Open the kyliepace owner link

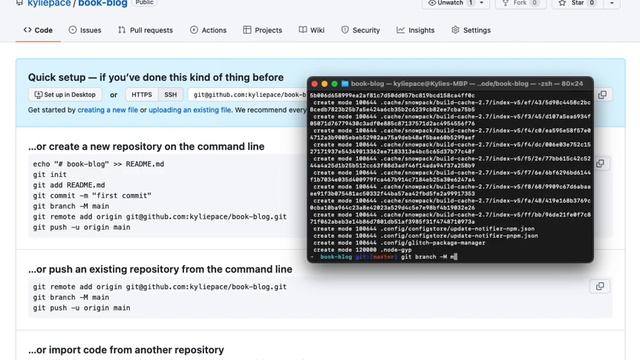click(49, 3)
